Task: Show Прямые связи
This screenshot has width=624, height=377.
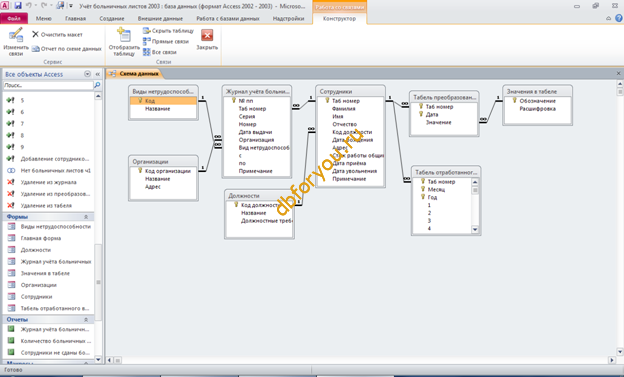Action: 166,41
